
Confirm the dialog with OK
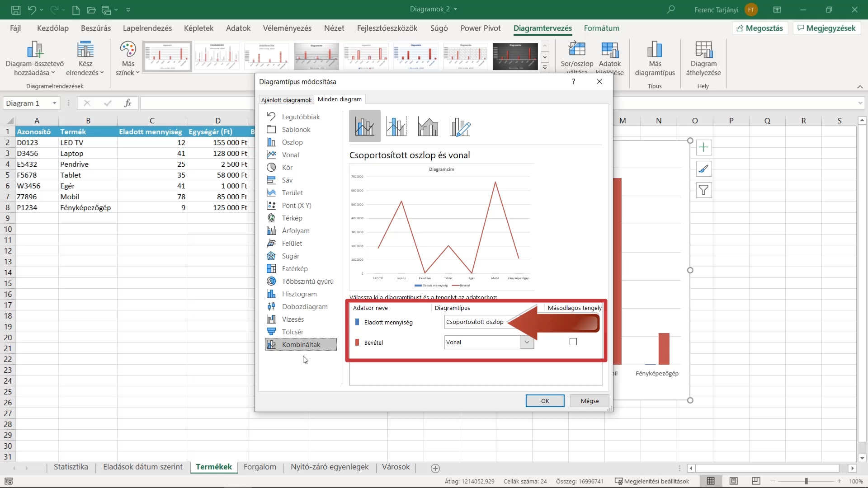click(545, 401)
